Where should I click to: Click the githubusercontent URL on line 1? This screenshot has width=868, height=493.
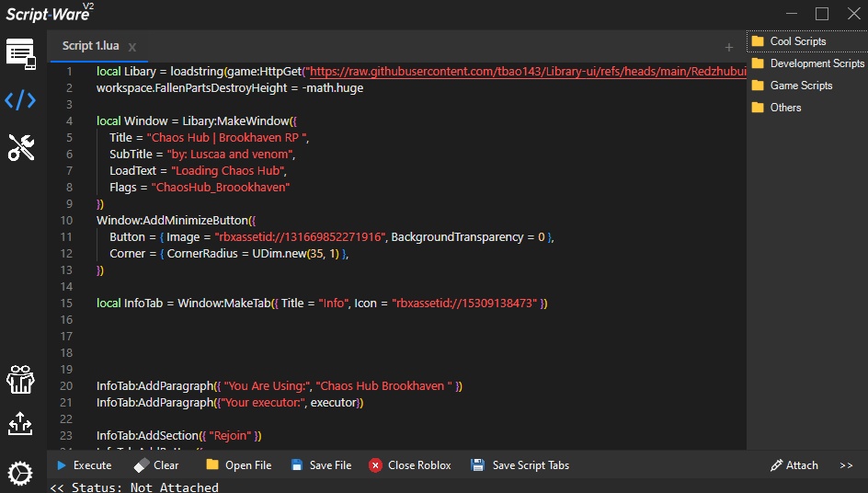pyautogui.click(x=528, y=72)
